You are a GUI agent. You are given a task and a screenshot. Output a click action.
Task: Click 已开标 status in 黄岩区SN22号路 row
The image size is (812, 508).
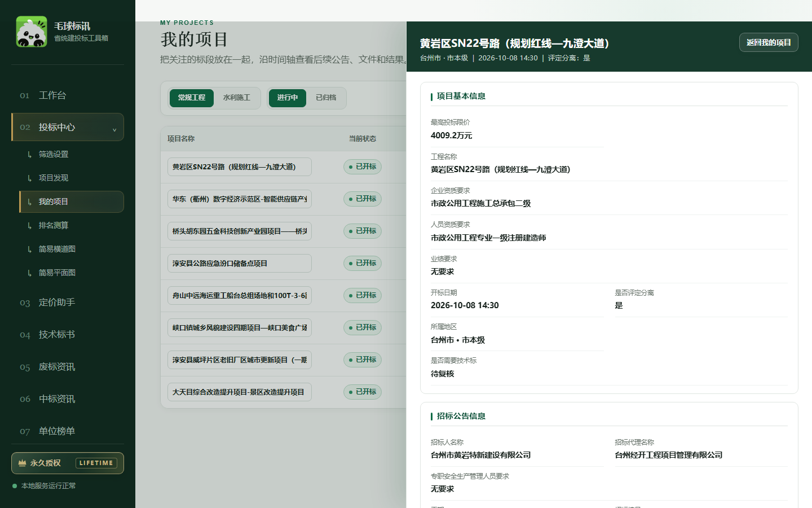coord(363,167)
